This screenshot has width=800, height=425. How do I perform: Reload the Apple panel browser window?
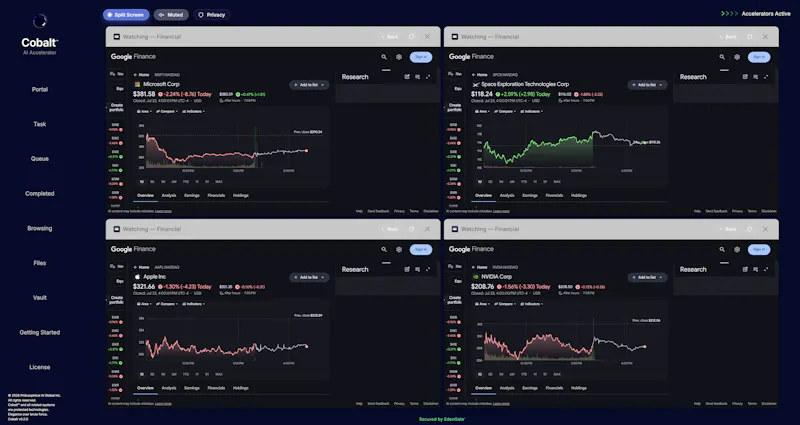click(x=412, y=229)
